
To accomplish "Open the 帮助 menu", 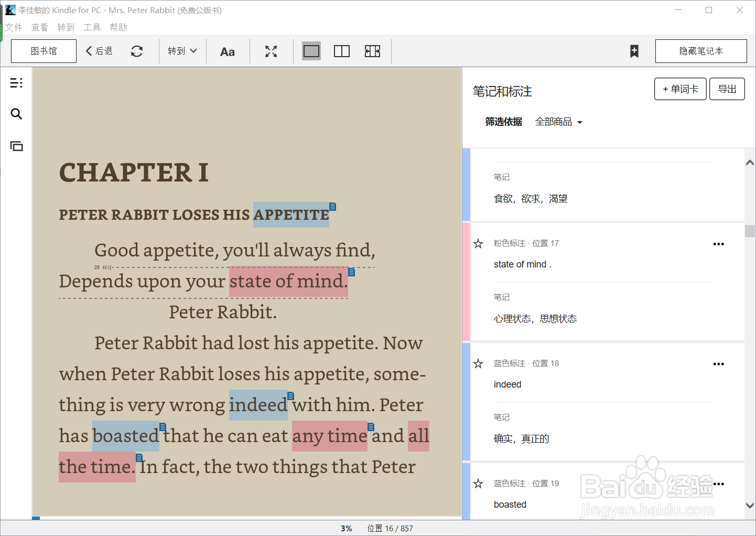I will tap(118, 27).
